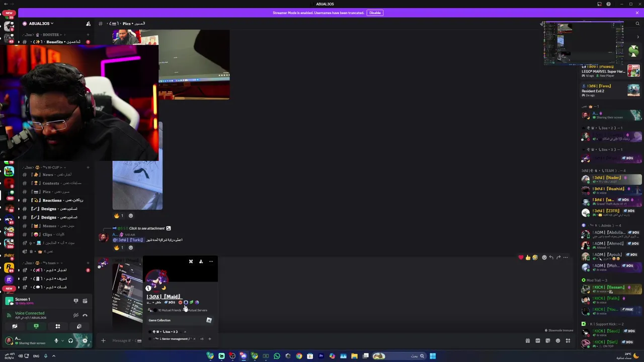This screenshot has width=644, height=362.
Task: Disable Streamer Mode from the purple banner
Action: click(375, 13)
